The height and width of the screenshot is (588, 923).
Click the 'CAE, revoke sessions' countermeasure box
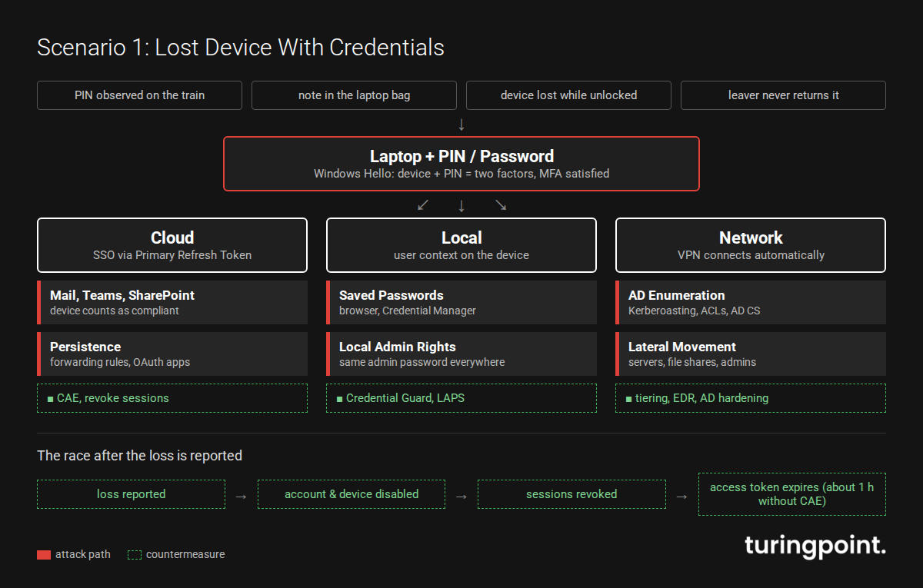click(x=172, y=398)
